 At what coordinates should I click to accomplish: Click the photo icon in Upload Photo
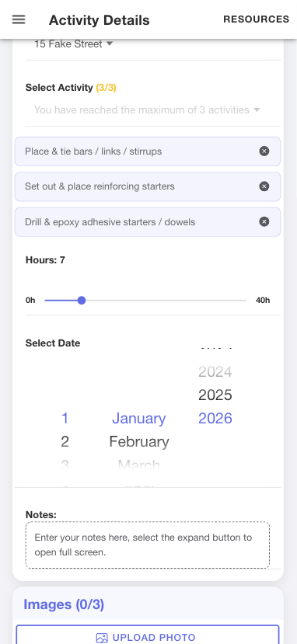click(102, 638)
